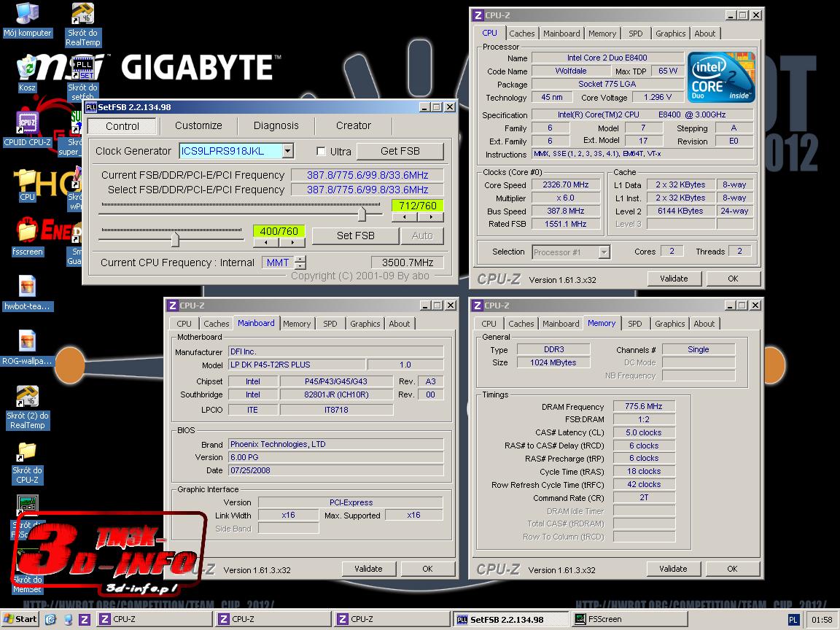The image size is (840, 630).
Task: Open the Clock Generator dropdown
Action: [288, 151]
